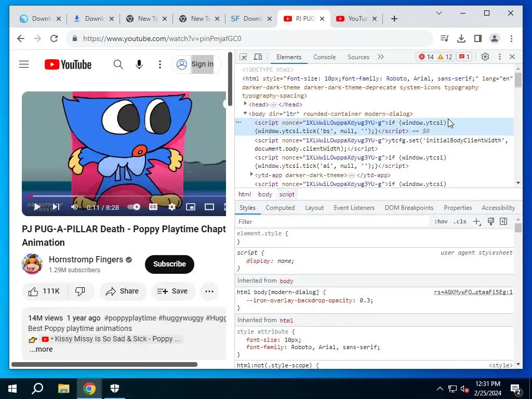Open the 1 issue badge
The height and width of the screenshot is (399, 532).
pos(464,57)
